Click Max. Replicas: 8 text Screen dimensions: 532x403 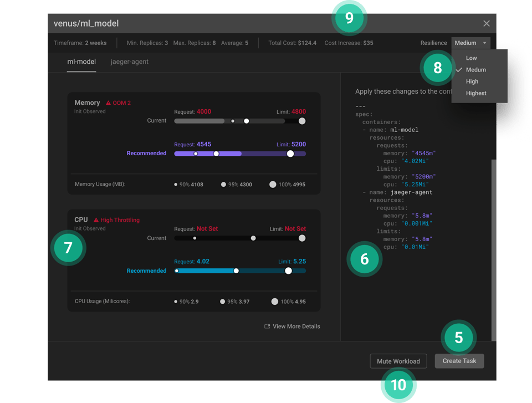pos(195,43)
